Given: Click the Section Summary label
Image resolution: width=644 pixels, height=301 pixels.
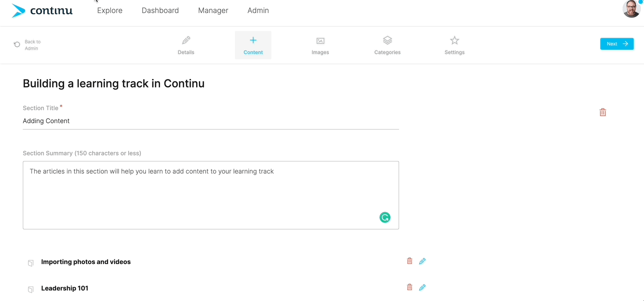Looking at the screenshot, I should (x=82, y=153).
